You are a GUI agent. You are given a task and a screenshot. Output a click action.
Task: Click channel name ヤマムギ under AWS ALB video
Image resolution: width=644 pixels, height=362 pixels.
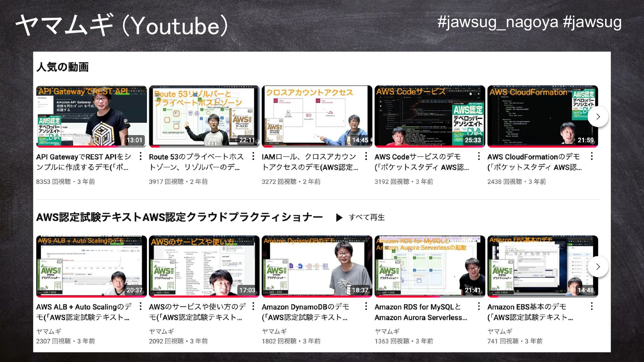pyautogui.click(x=49, y=331)
